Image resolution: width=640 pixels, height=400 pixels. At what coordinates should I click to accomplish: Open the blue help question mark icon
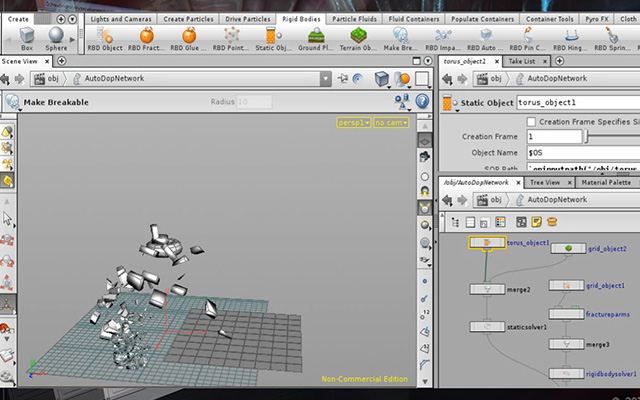(x=422, y=101)
